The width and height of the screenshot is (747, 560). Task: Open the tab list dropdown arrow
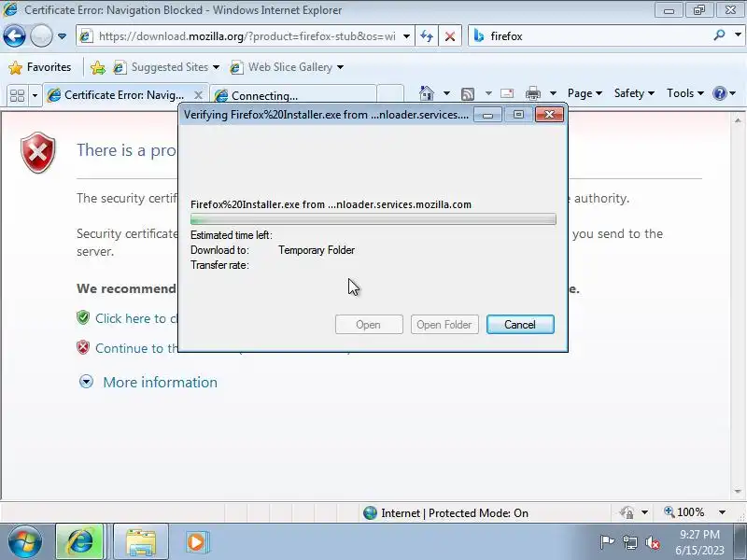(35, 95)
